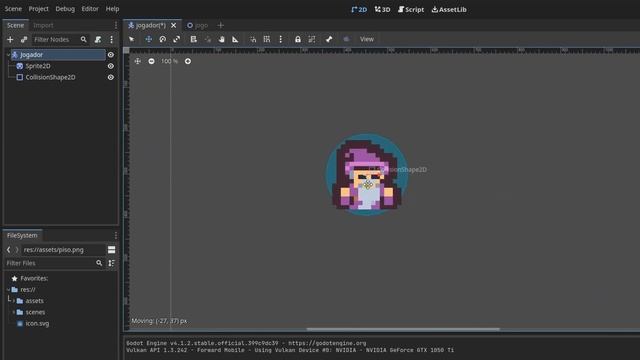
Task: Toggle visibility of Sprite2D node
Action: coord(111,66)
